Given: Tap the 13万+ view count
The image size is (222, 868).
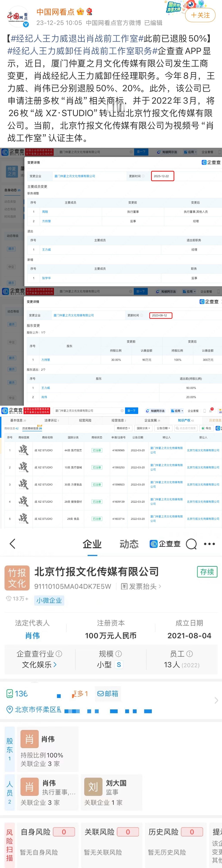Looking at the screenshot, I should (18, 599).
